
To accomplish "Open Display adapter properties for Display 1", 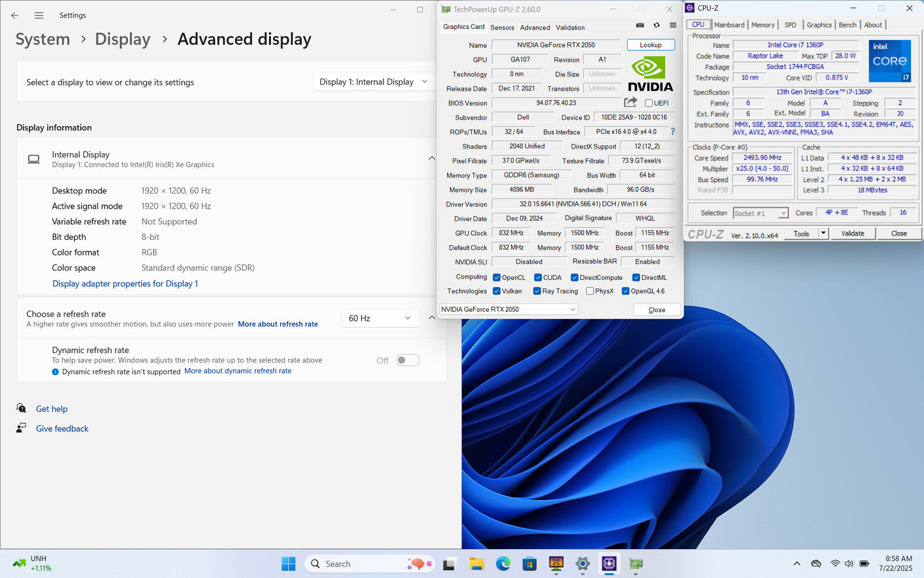I will pyautogui.click(x=125, y=284).
